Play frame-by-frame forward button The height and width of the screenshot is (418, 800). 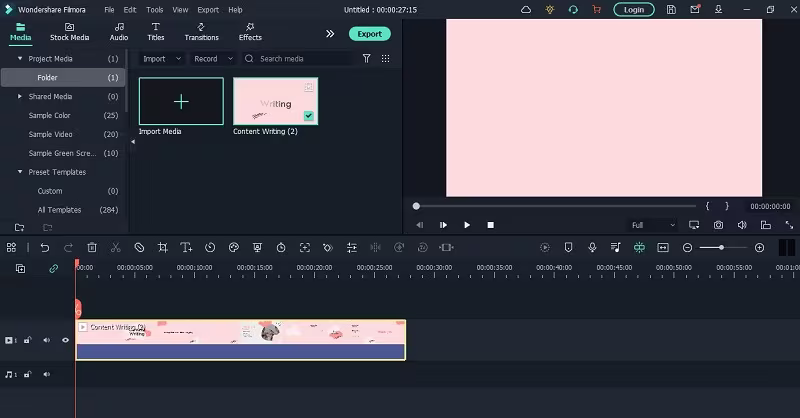pyautogui.click(x=443, y=225)
